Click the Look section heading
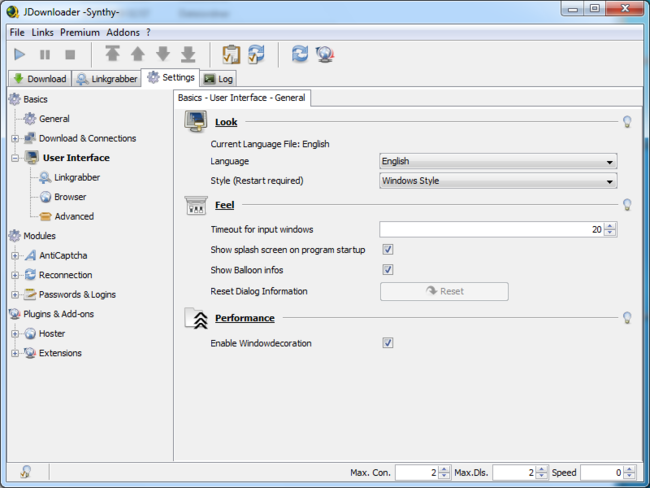The width and height of the screenshot is (650, 488). point(226,122)
